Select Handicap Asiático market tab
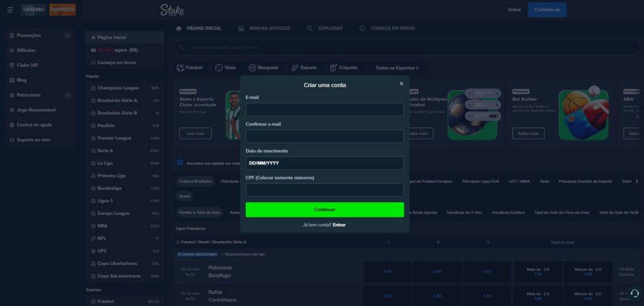Screen dimensions: 644x306 (508, 213)
